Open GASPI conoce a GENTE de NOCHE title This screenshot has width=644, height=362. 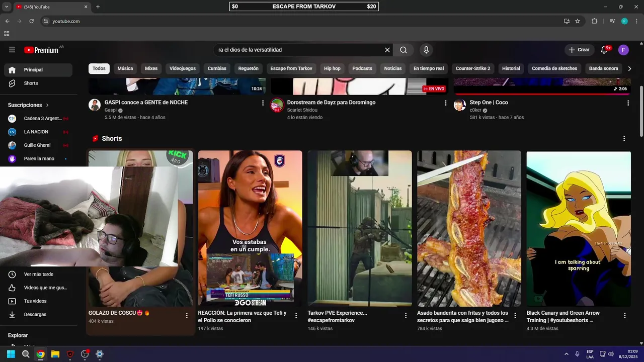(146, 102)
